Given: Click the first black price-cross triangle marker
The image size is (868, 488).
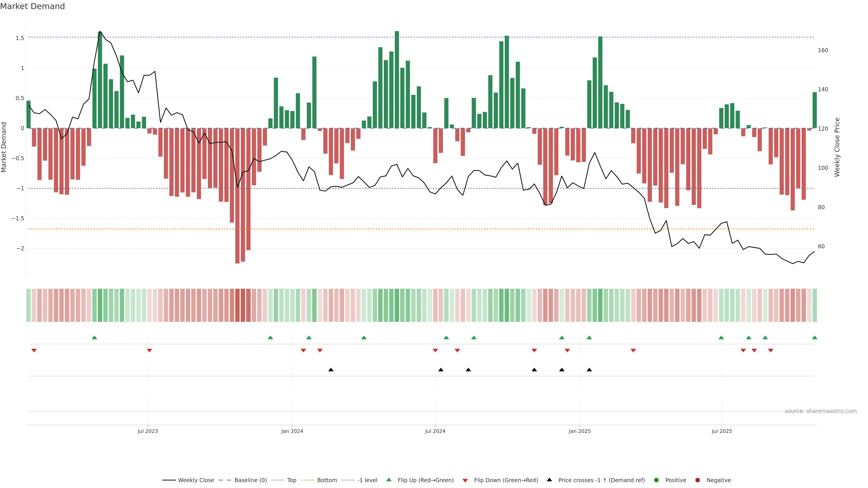Looking at the screenshot, I should pyautogui.click(x=331, y=369).
